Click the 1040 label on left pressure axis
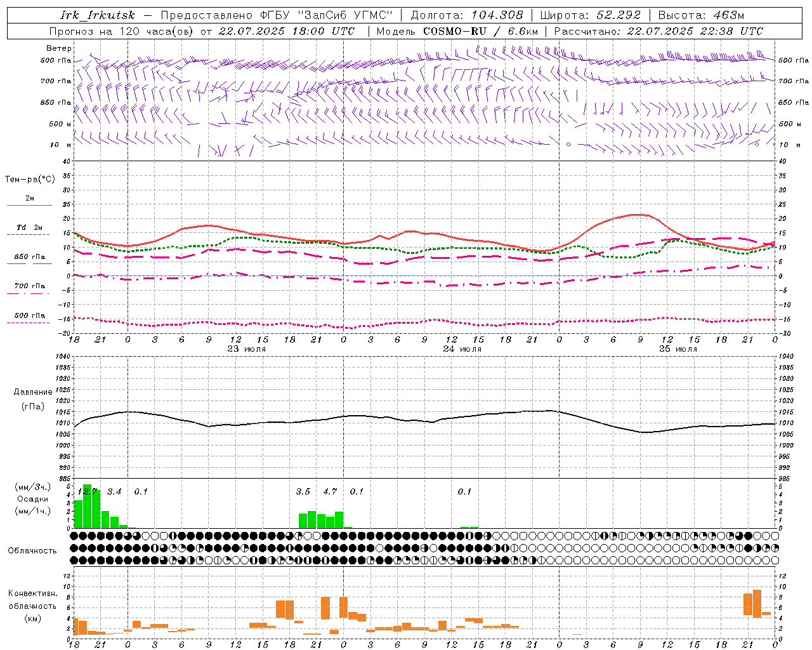The image size is (812, 650). [x=62, y=357]
